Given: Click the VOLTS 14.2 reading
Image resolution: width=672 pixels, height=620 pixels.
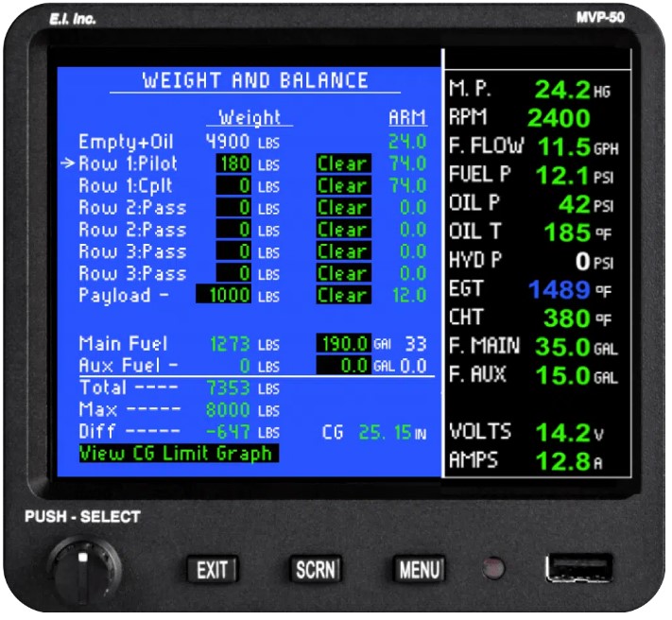Looking at the screenshot, I should click(x=564, y=433).
